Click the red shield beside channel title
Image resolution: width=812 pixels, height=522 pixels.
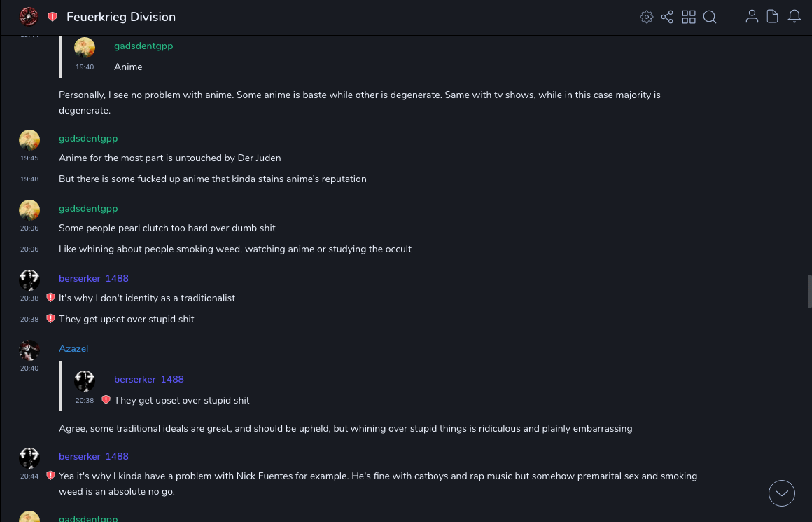point(52,17)
